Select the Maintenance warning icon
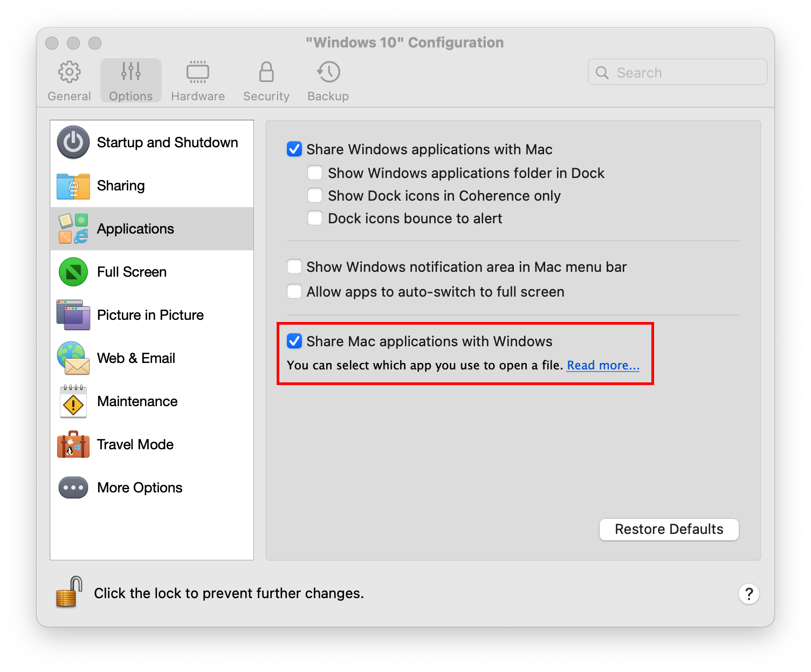This screenshot has width=811, height=672. tap(73, 401)
